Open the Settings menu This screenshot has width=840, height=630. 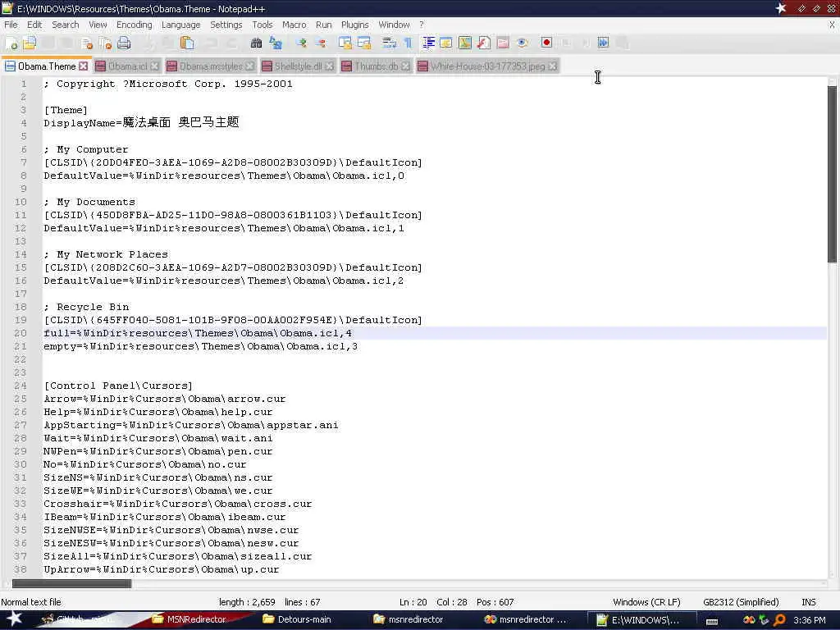(226, 25)
